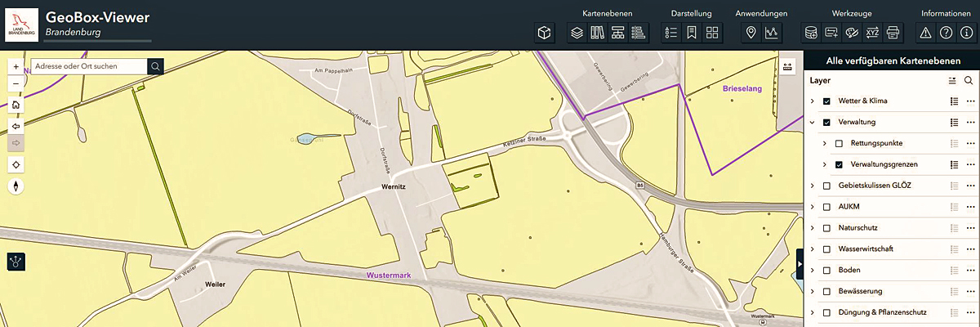Expand the AUKM group
Viewport: 980px width, 327px height.
(x=813, y=207)
